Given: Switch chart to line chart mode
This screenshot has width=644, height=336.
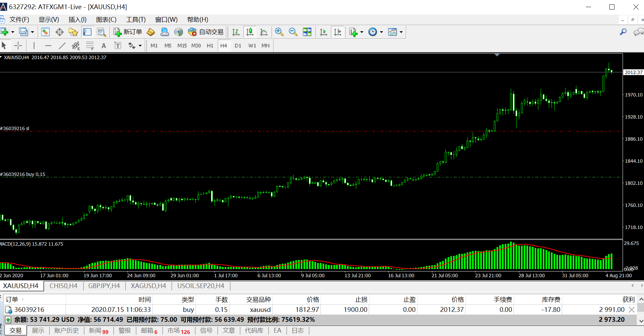Looking at the screenshot, I should (264, 32).
